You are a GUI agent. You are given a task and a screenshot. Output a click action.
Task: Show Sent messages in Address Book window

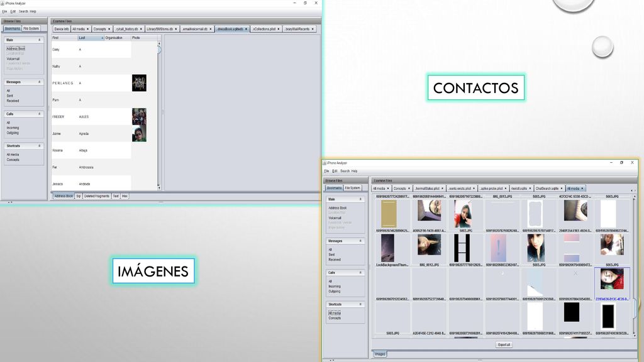pos(9,96)
